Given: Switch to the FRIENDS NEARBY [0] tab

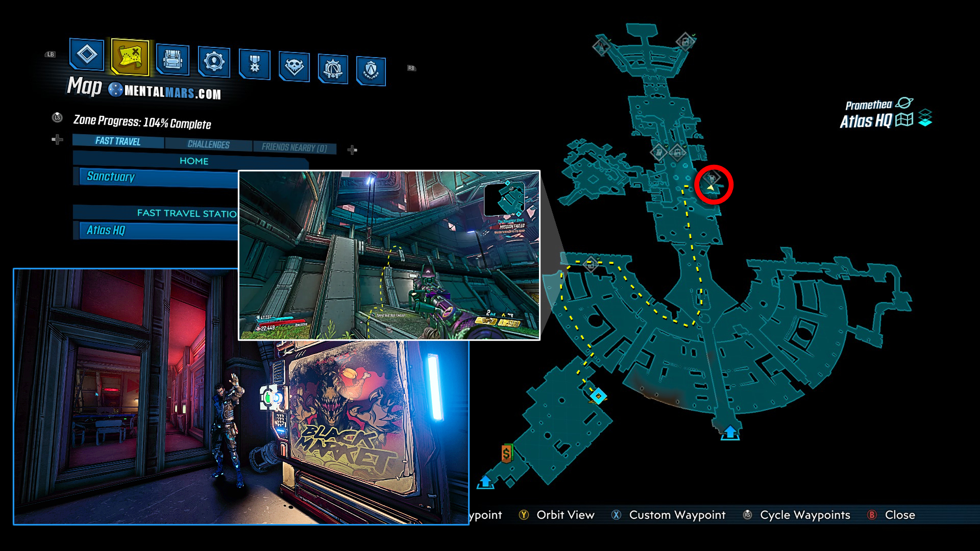Looking at the screenshot, I should click(x=295, y=147).
